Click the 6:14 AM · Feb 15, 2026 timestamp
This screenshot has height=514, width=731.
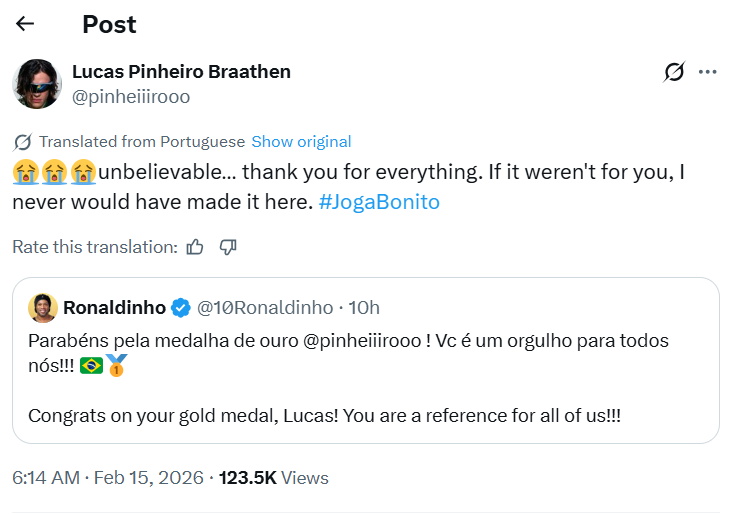(105, 478)
